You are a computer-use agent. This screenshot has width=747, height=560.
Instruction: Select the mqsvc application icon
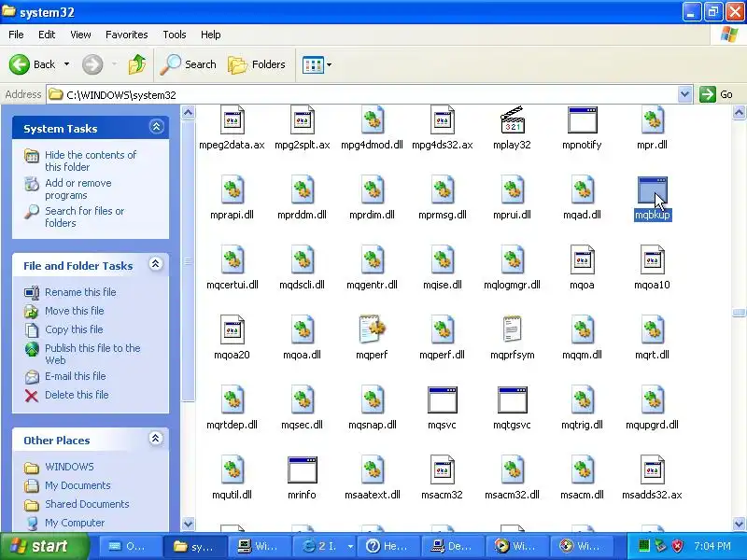pyautogui.click(x=442, y=400)
